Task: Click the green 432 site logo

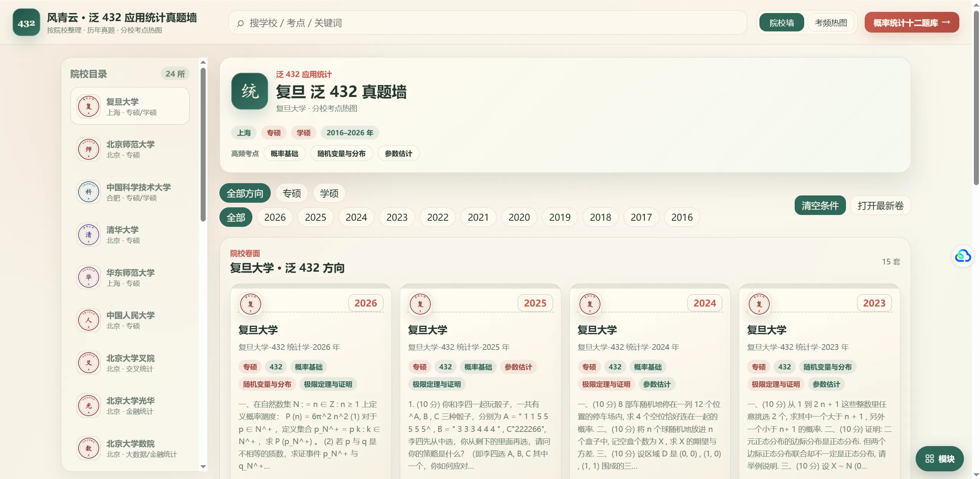Action: (26, 23)
